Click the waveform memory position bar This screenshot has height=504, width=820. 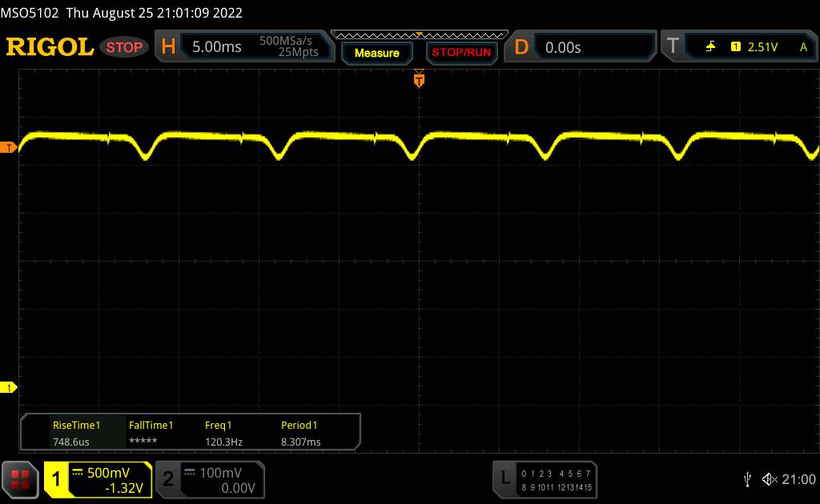[x=420, y=35]
